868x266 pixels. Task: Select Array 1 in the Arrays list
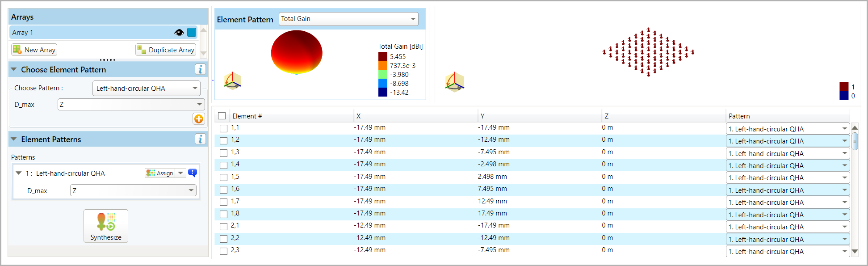click(104, 32)
